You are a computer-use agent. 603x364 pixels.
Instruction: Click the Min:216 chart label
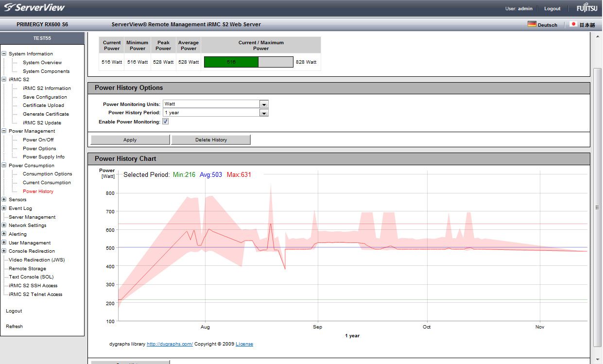click(x=184, y=174)
